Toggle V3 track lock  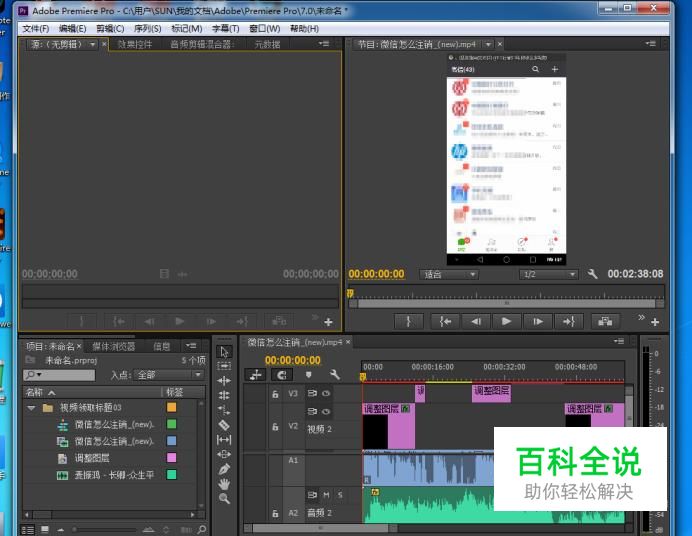pos(275,394)
